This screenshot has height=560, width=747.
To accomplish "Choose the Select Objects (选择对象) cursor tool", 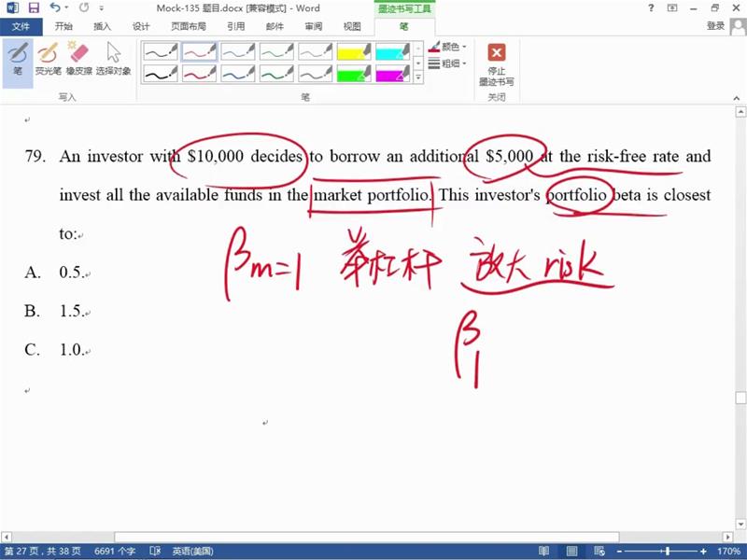I will coord(113,59).
